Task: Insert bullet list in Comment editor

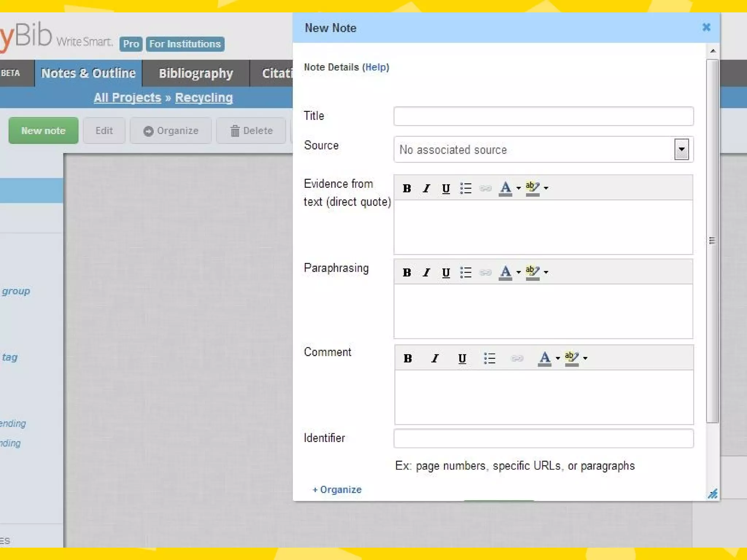Action: click(x=489, y=358)
